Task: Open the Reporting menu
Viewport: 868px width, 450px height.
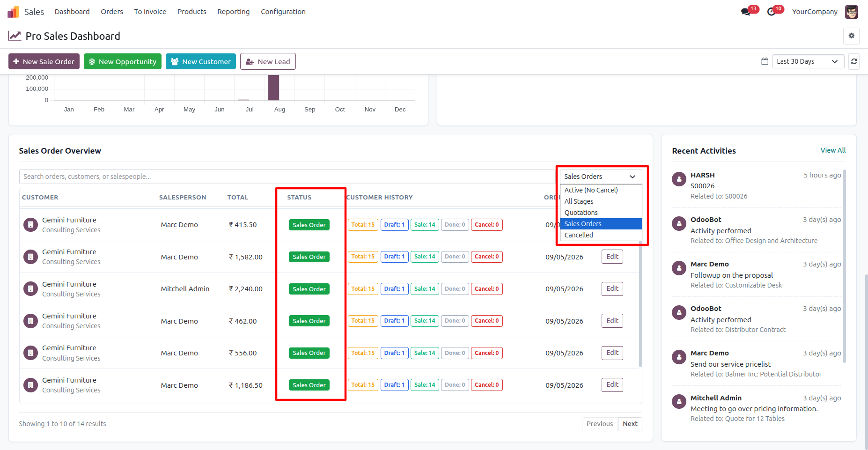Action: [233, 12]
